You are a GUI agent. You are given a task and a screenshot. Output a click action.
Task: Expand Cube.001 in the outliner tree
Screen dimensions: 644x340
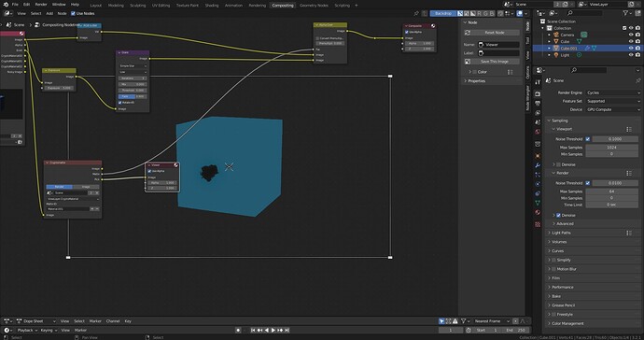[x=550, y=48]
